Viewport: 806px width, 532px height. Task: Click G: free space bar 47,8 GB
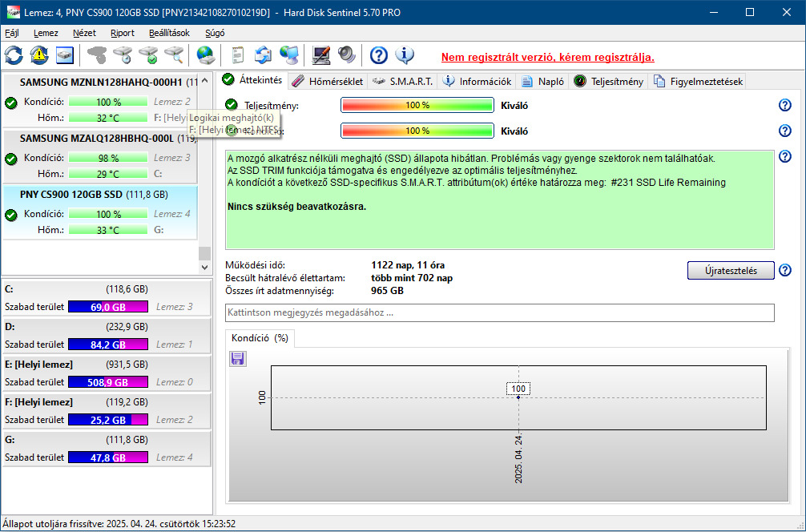pos(108,457)
